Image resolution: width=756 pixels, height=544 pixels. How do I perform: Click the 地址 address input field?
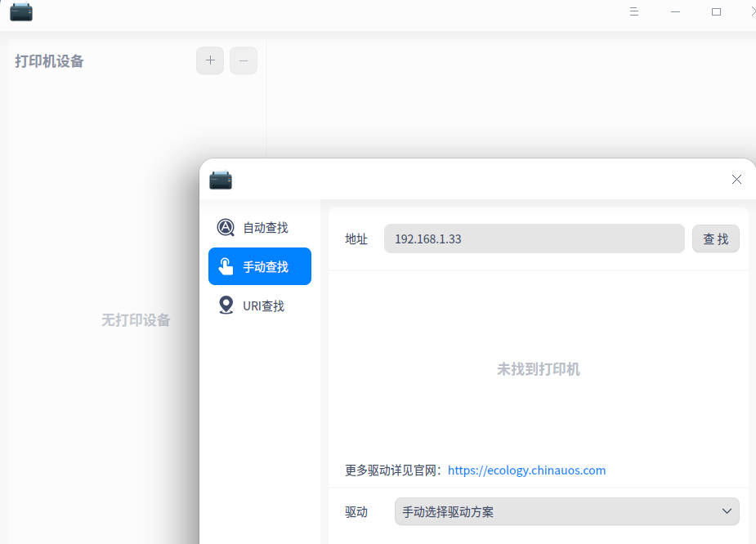(x=534, y=239)
